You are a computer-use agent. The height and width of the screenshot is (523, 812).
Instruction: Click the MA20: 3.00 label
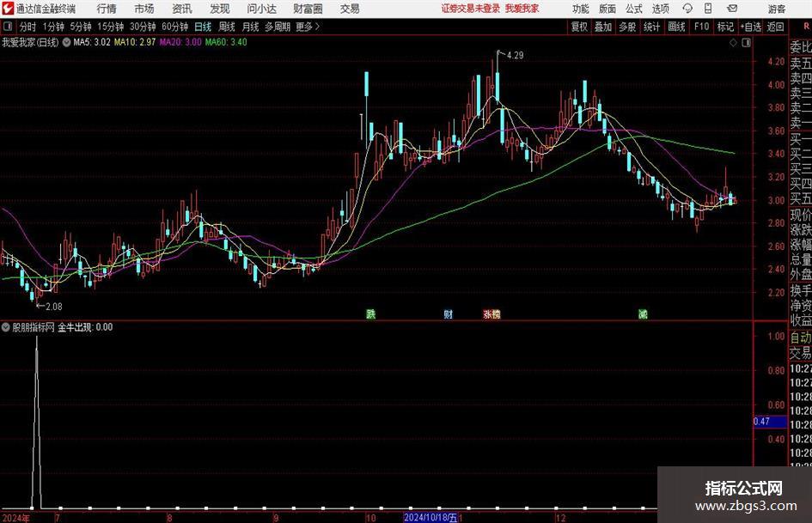180,42
